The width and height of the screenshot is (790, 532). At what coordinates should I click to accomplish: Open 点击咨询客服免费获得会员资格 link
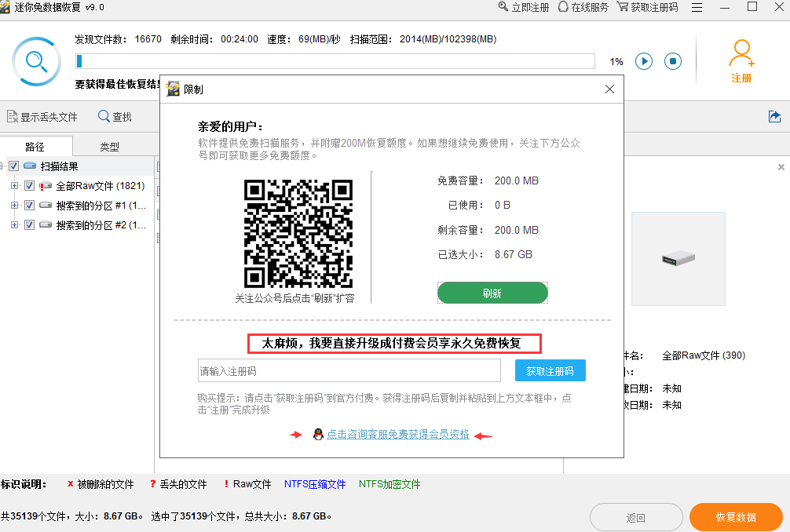coord(398,435)
